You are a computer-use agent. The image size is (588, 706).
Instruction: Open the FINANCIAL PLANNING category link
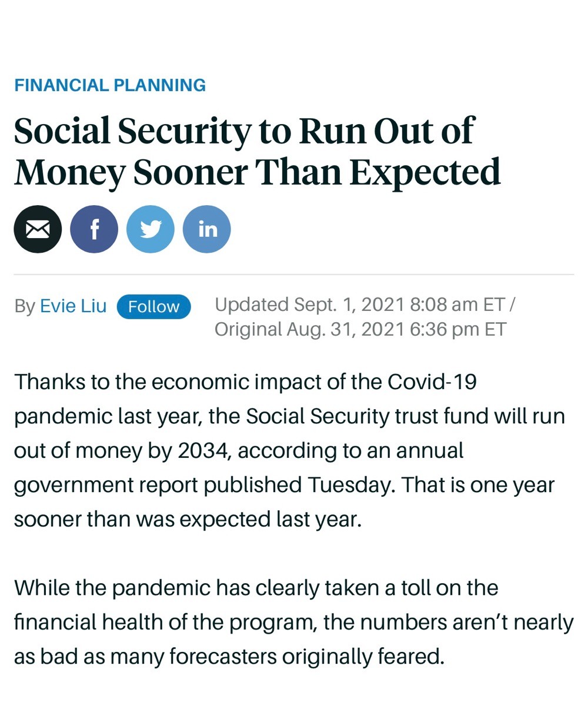pyautogui.click(x=110, y=85)
